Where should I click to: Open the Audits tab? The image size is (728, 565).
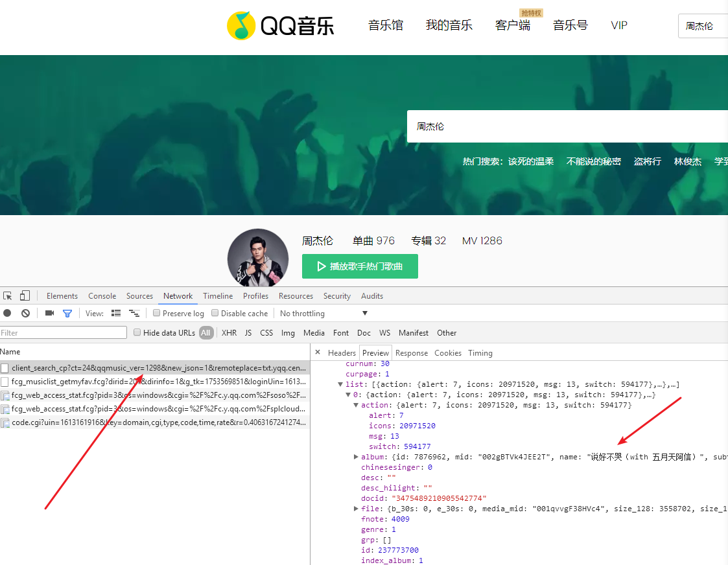[x=372, y=296]
